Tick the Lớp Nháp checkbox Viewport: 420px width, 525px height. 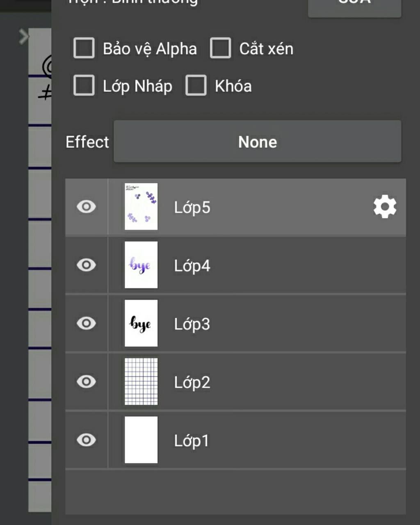[x=84, y=85]
